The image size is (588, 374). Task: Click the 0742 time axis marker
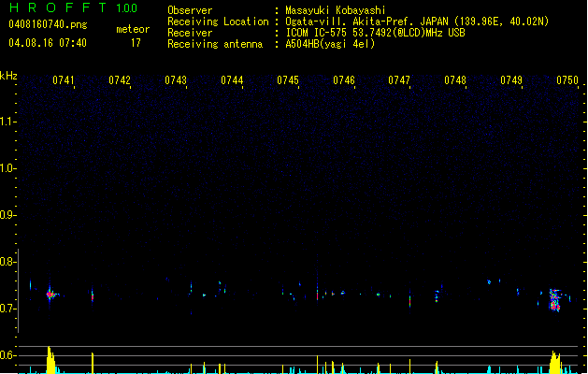coord(120,80)
